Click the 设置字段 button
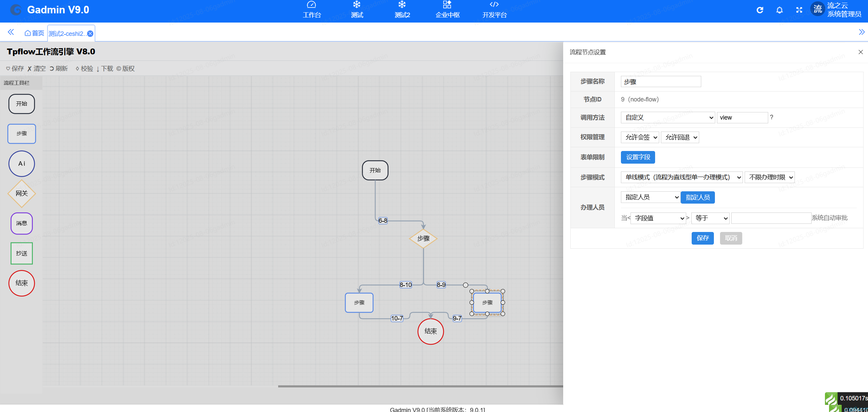 coord(638,157)
